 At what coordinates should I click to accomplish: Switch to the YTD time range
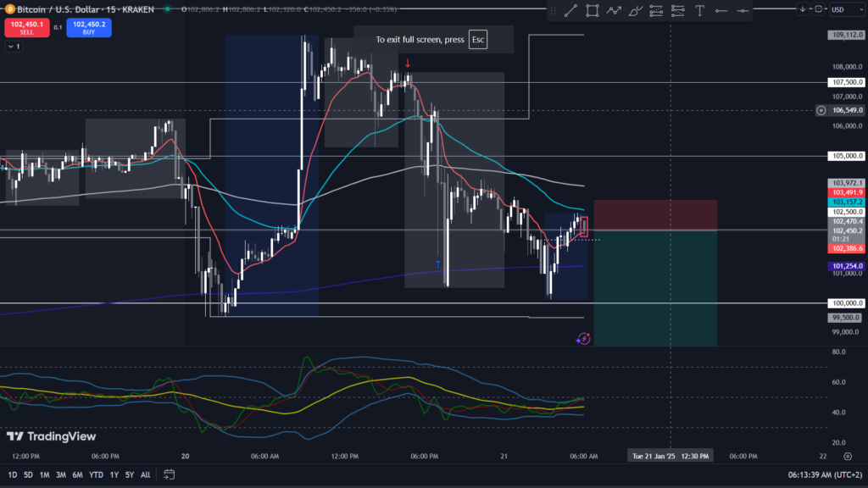[95, 474]
